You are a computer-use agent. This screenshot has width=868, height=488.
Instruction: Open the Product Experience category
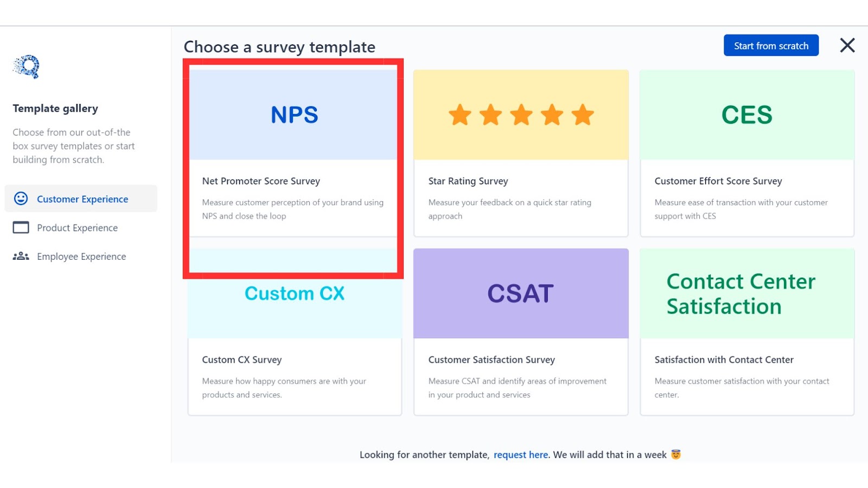pos(77,228)
